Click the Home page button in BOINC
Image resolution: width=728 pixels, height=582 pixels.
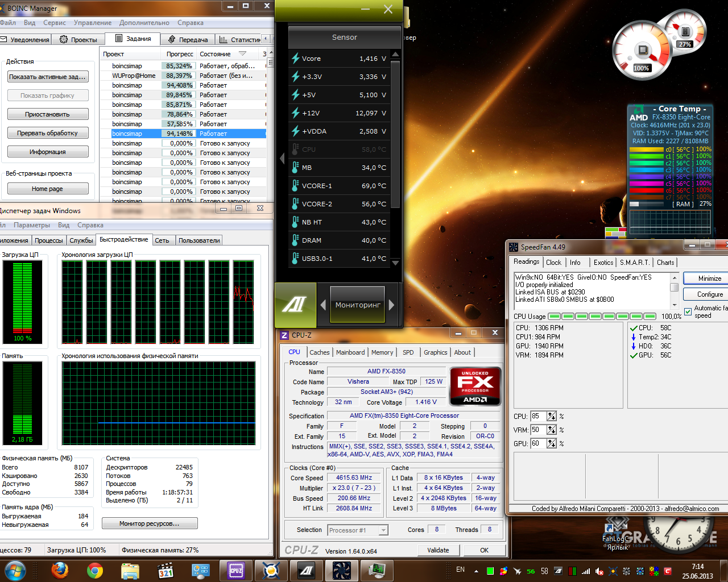(48, 189)
